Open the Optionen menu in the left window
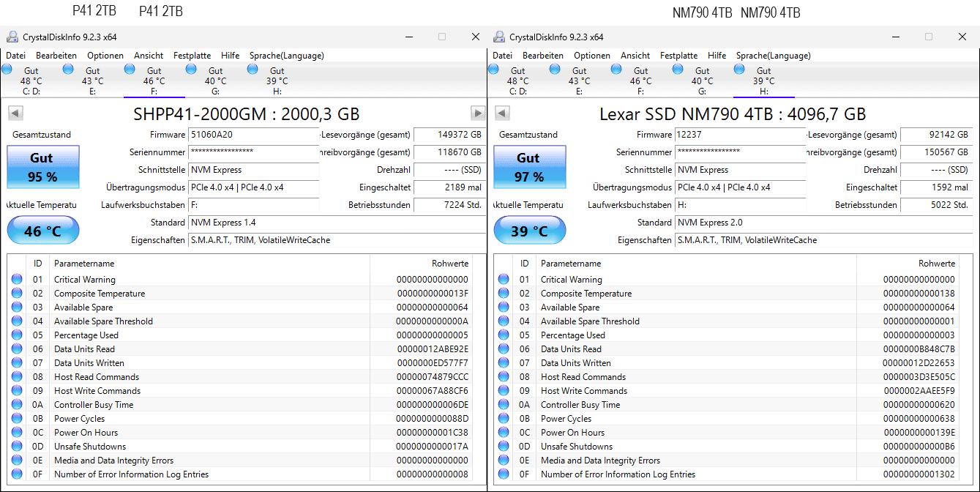 105,56
